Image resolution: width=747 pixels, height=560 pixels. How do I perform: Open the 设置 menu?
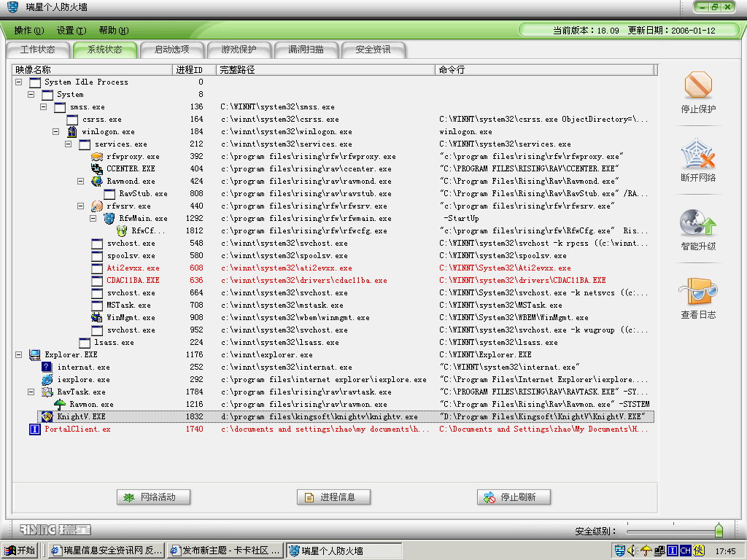click(x=71, y=31)
